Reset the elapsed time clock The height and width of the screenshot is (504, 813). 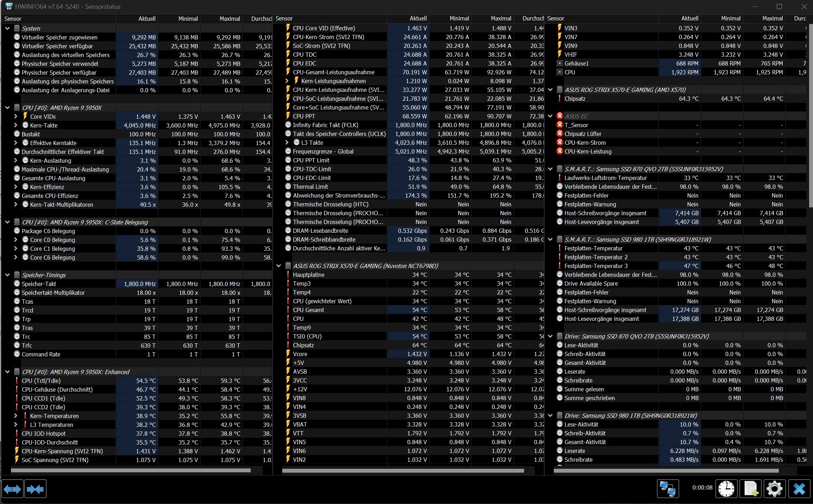(x=726, y=489)
